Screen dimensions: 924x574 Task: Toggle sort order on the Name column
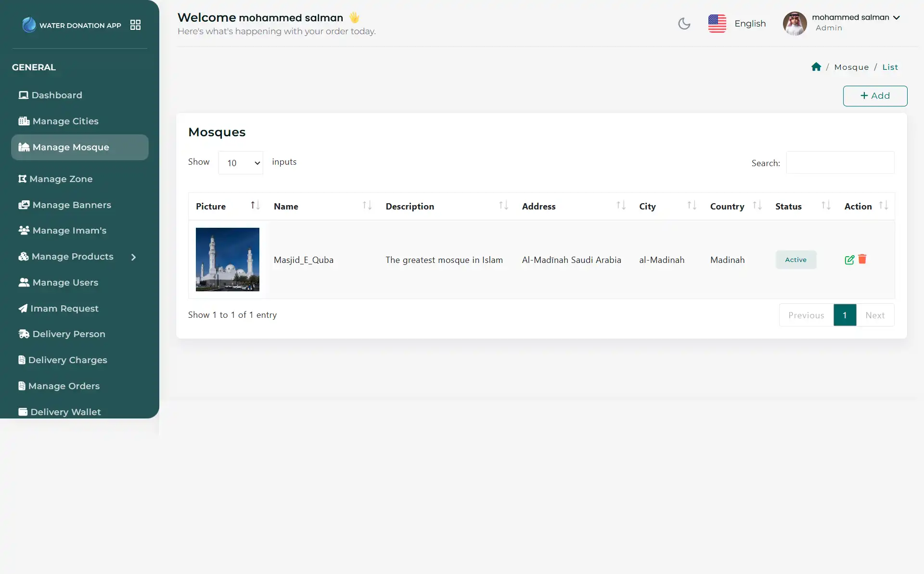point(367,205)
